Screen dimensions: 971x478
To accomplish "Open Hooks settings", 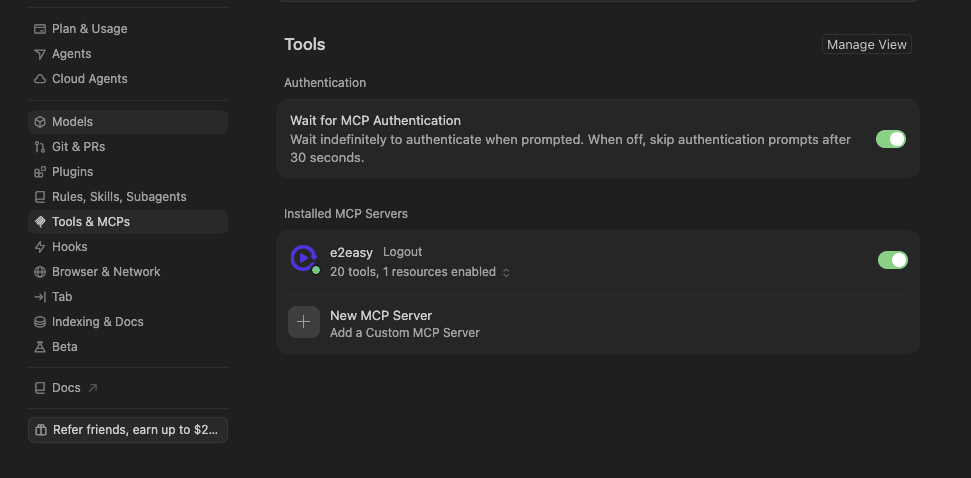I will (128, 247).
